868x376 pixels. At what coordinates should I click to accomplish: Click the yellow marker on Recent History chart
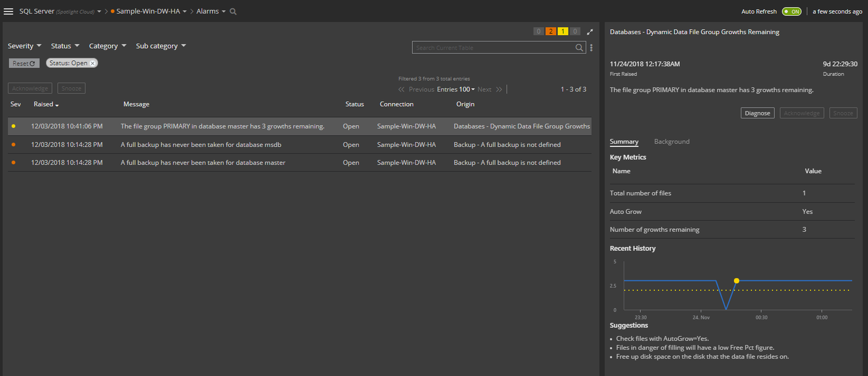point(736,281)
